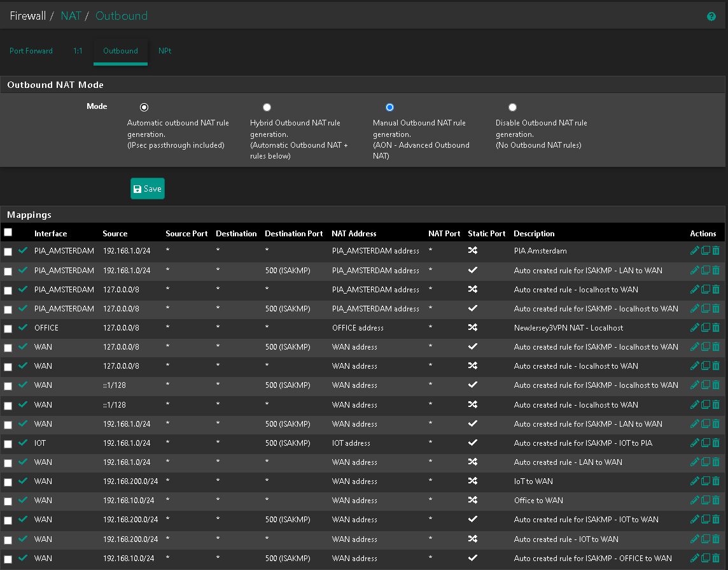This screenshot has width=728, height=570.
Task: Select Hybrid Outbound NAT rule generation mode
Action: (x=267, y=107)
